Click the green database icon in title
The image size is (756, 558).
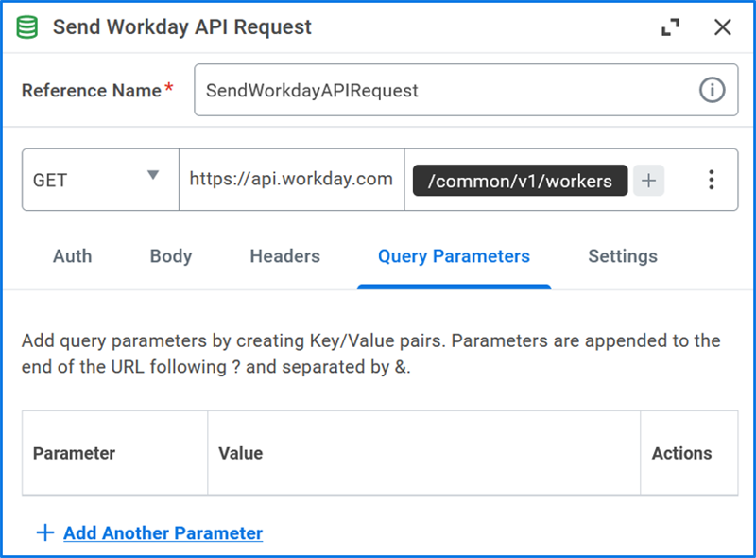click(27, 27)
